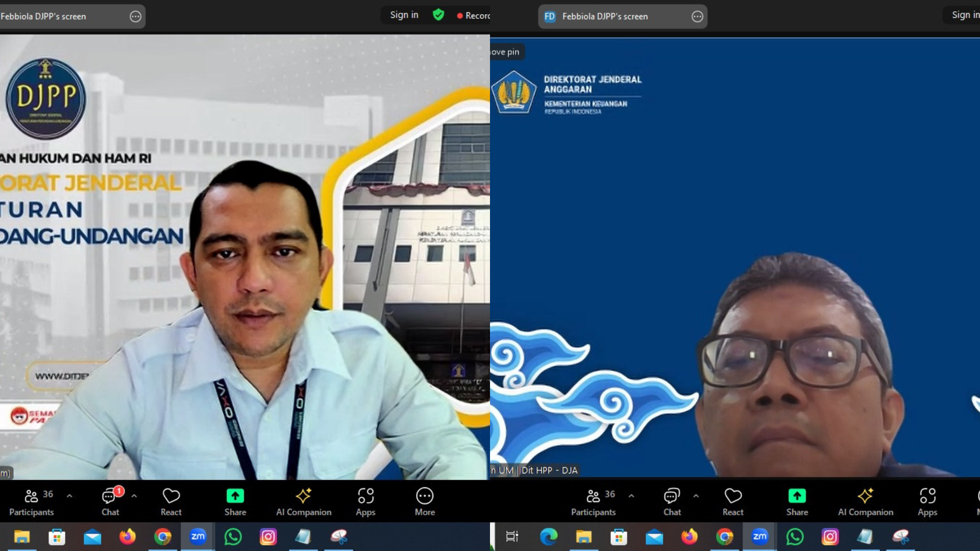Select left Febbiola DJPP's screen tab

[x=72, y=16]
